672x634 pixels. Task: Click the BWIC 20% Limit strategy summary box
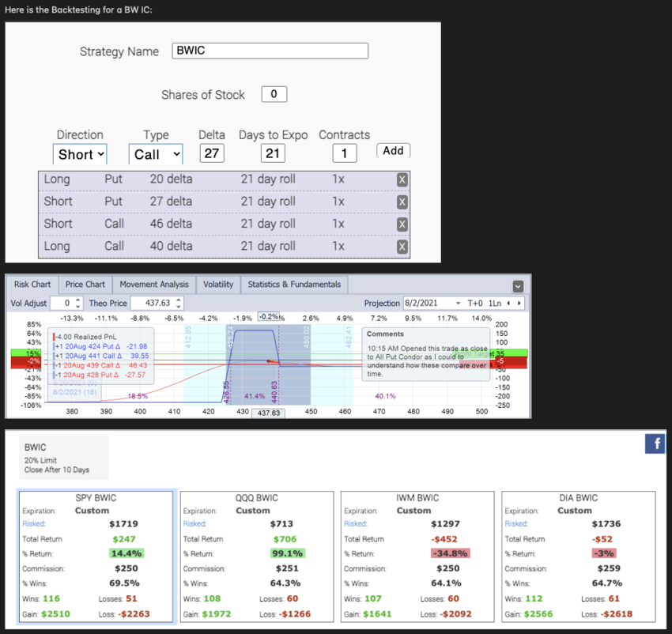(x=63, y=459)
